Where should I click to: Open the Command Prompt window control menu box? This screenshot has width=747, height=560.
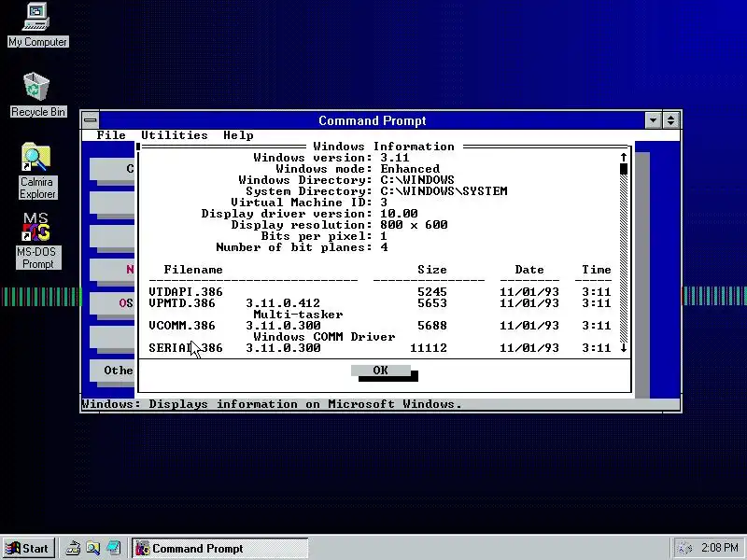coord(91,120)
